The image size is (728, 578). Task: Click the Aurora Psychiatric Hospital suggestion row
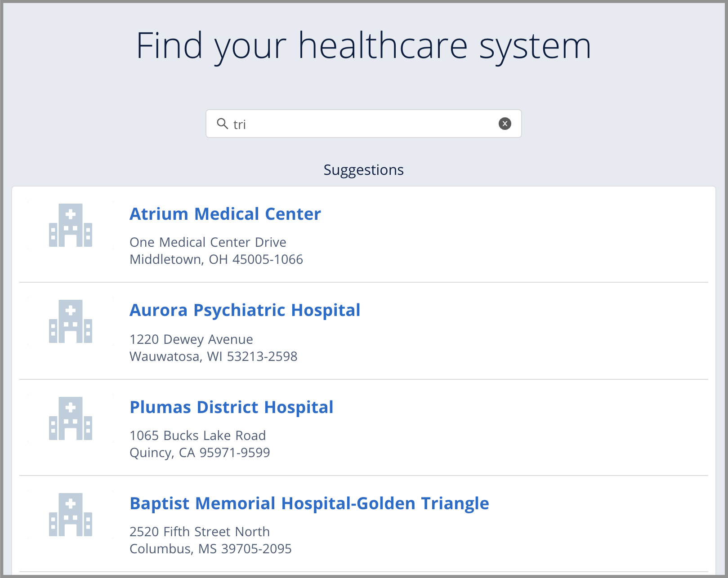pos(364,330)
